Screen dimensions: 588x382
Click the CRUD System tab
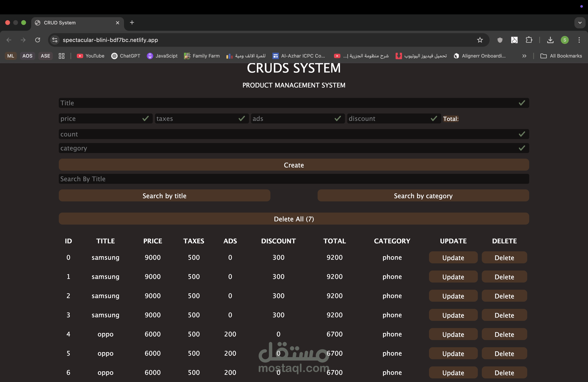click(77, 23)
